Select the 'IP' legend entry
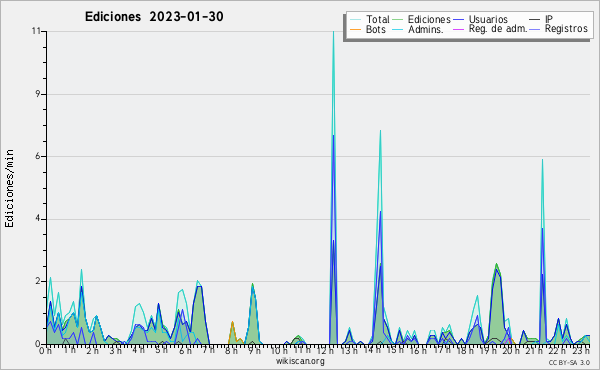This screenshot has height=370, width=600. 541,19
